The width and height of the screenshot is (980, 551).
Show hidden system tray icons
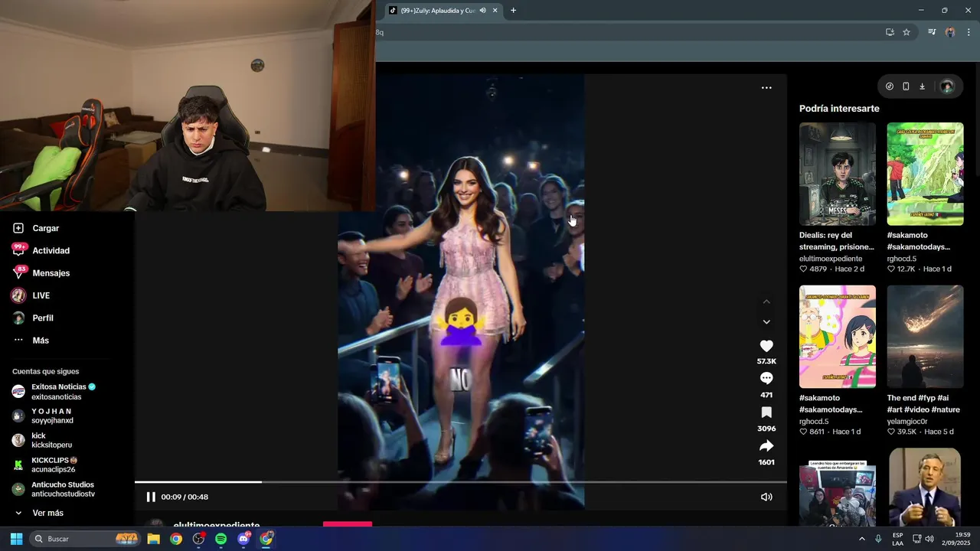pos(862,539)
